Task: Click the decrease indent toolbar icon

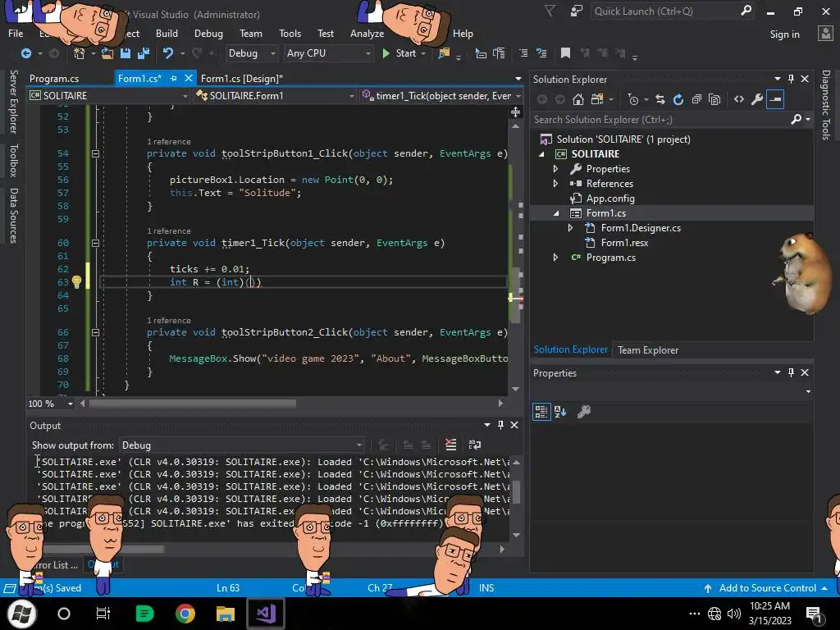Action: click(x=523, y=53)
